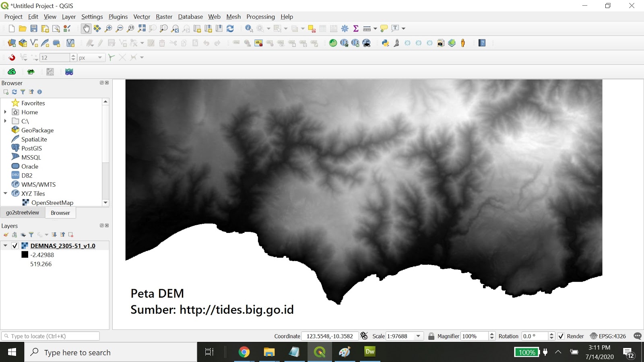Click the Zoom Full extent icon

(x=141, y=28)
